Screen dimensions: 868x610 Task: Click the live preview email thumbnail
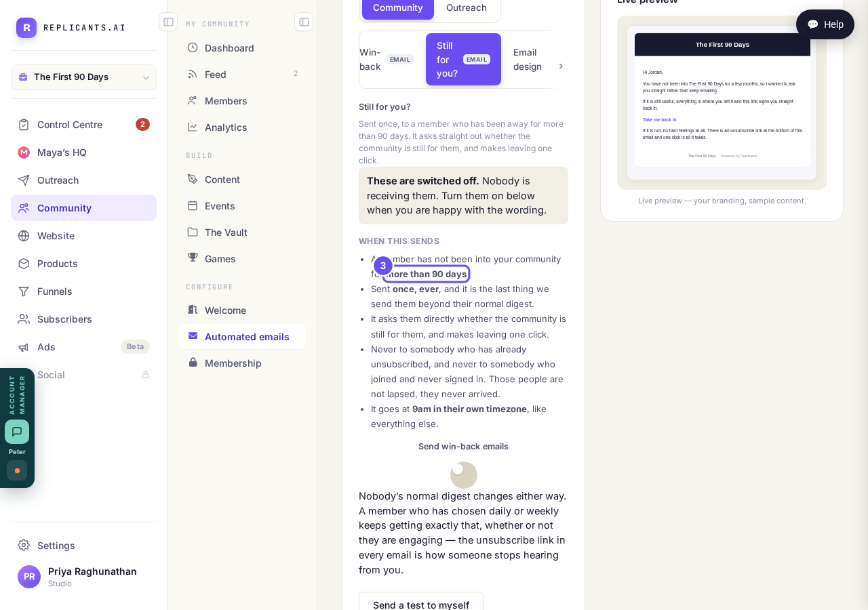click(722, 103)
